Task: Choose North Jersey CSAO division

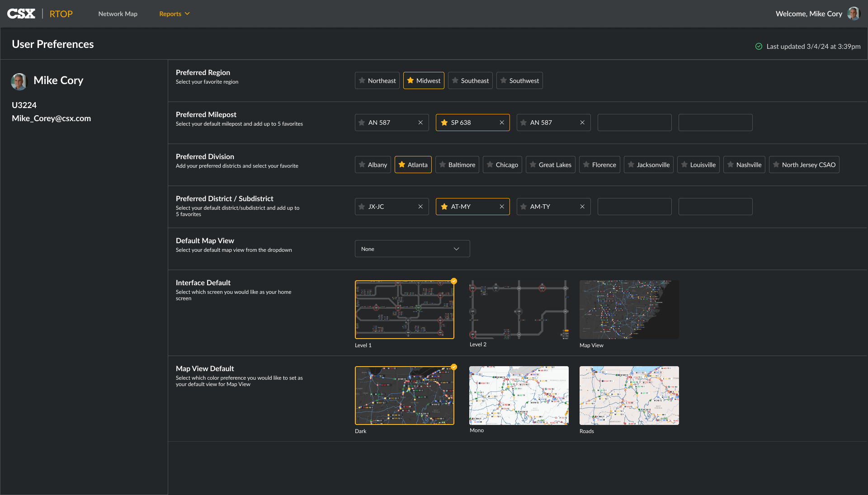Action: click(x=803, y=165)
